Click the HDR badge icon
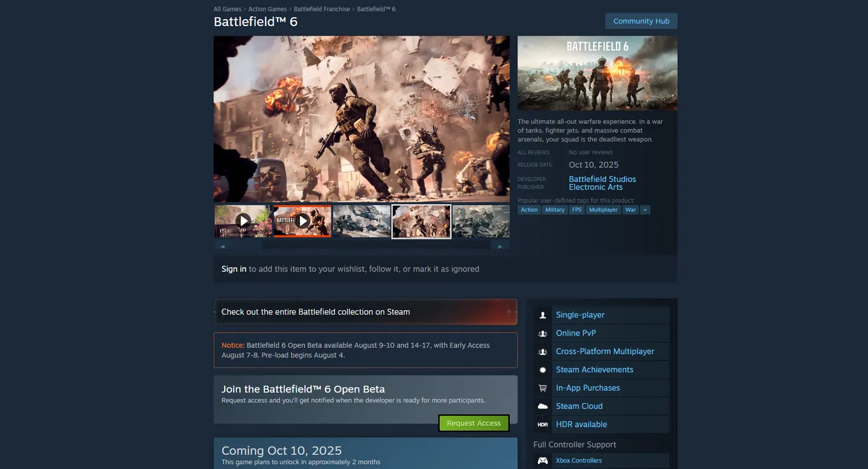The height and width of the screenshot is (469, 868). pyautogui.click(x=542, y=424)
